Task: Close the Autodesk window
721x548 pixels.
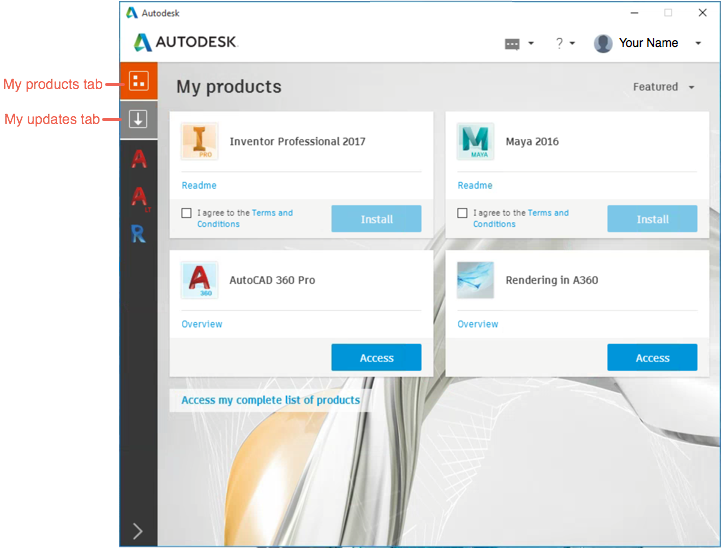Action: click(702, 13)
